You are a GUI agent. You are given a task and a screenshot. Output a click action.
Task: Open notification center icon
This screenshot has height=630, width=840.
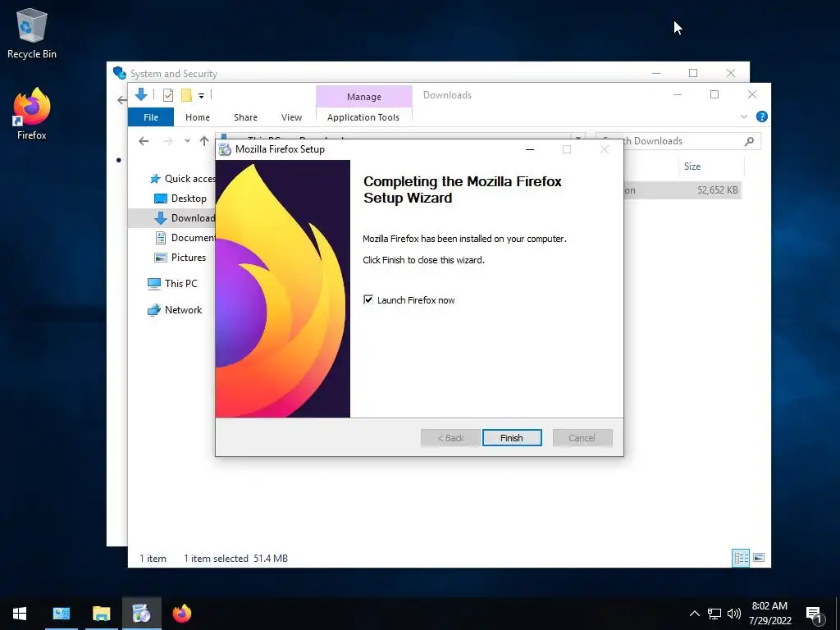pyautogui.click(x=815, y=614)
